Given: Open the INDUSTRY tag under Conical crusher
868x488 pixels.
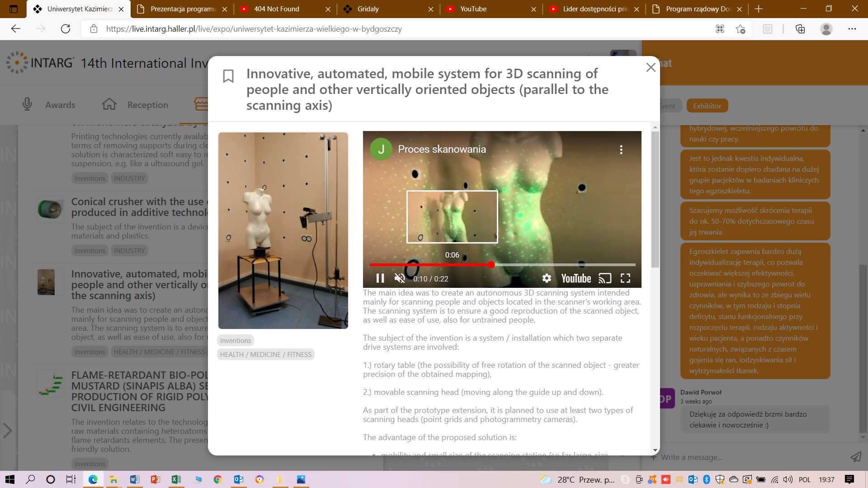Looking at the screenshot, I should click(129, 250).
